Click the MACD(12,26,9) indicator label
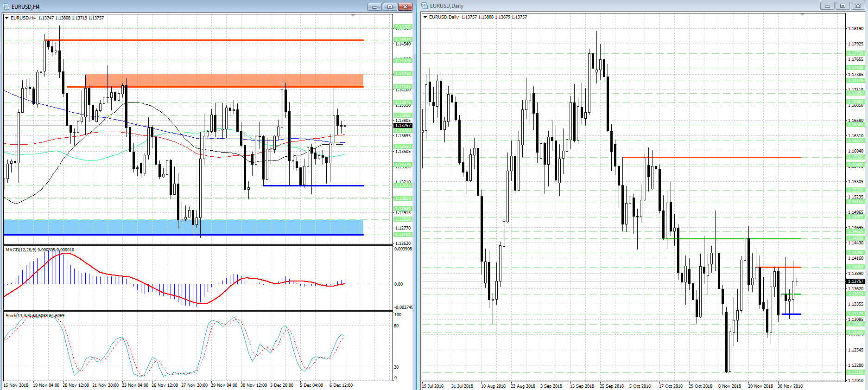868x390 pixels. [21, 250]
